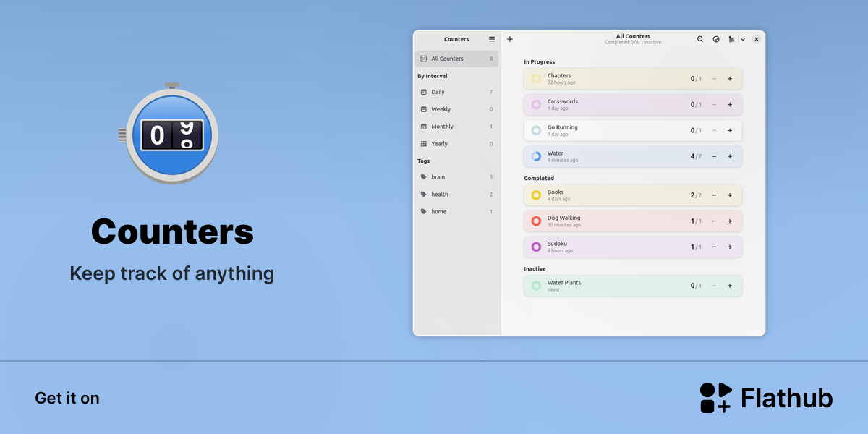
Task: Click the Go Running progress ring
Action: tap(536, 131)
